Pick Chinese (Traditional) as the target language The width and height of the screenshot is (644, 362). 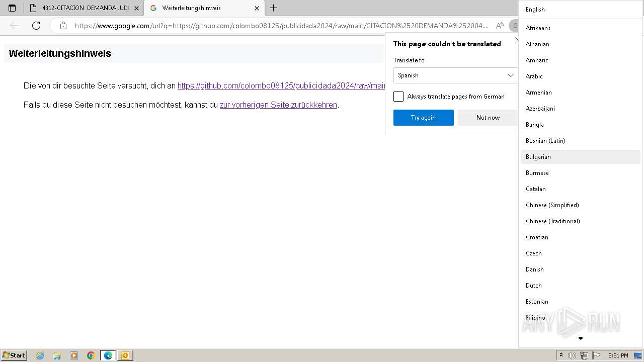point(581,221)
